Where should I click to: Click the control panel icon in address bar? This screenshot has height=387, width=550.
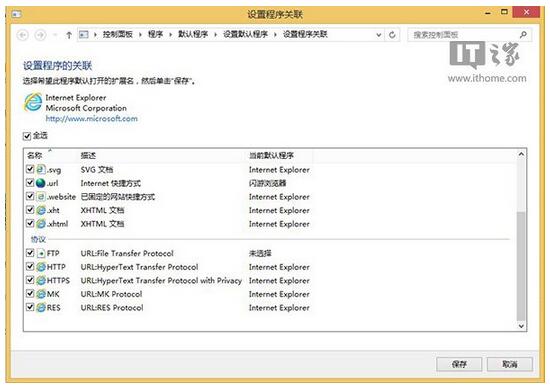click(x=83, y=34)
